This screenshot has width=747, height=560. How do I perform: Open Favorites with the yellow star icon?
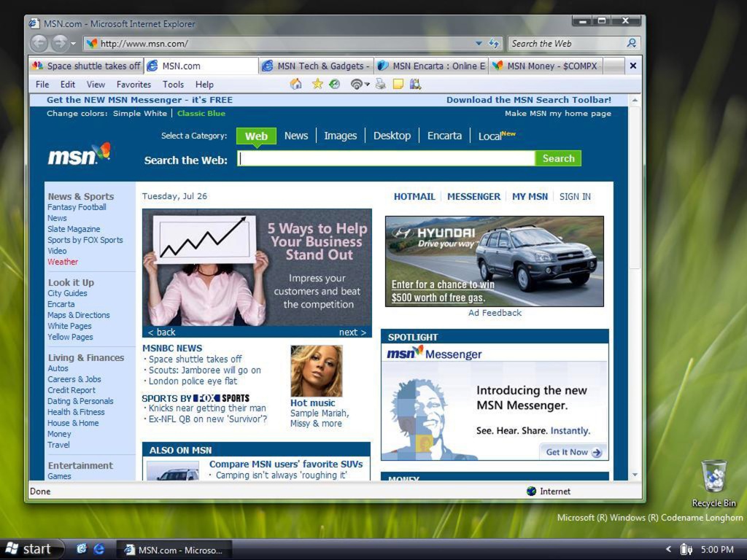317,85
